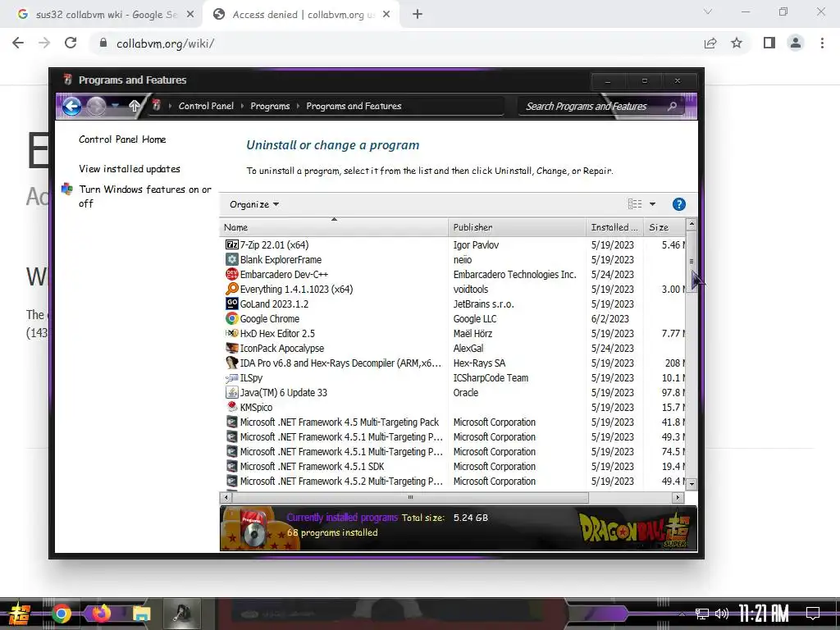Image resolution: width=840 pixels, height=630 pixels.
Task: Click the search magnifier in Programs and Features
Action: click(x=672, y=106)
